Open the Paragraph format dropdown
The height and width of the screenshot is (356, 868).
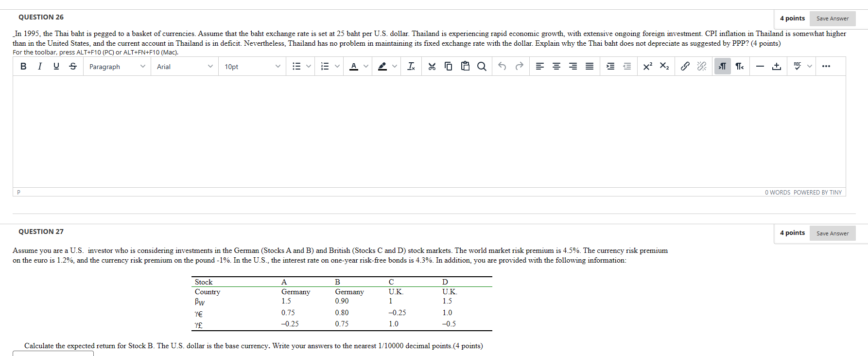tap(117, 66)
